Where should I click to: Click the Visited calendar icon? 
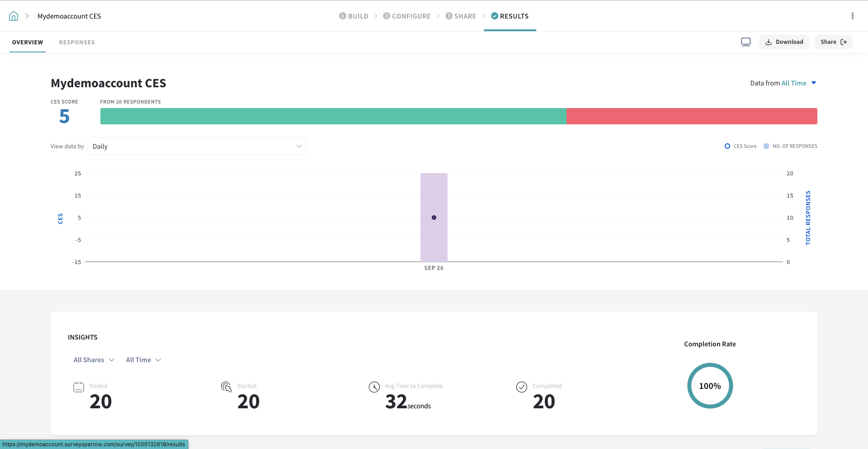click(79, 387)
